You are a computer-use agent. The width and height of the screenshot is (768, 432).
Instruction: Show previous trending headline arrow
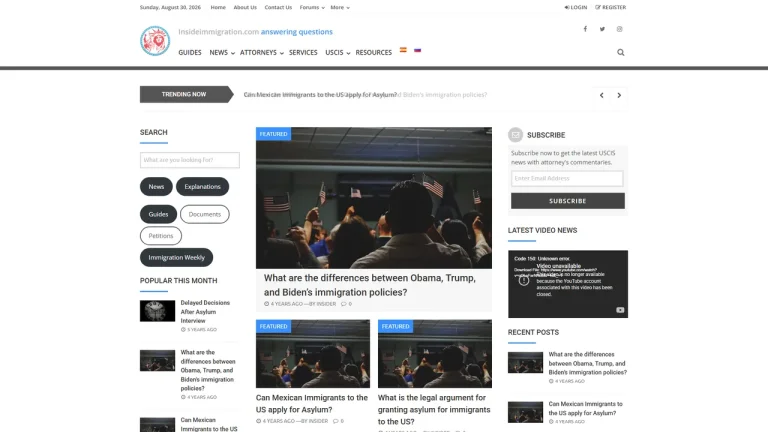pyautogui.click(x=601, y=95)
